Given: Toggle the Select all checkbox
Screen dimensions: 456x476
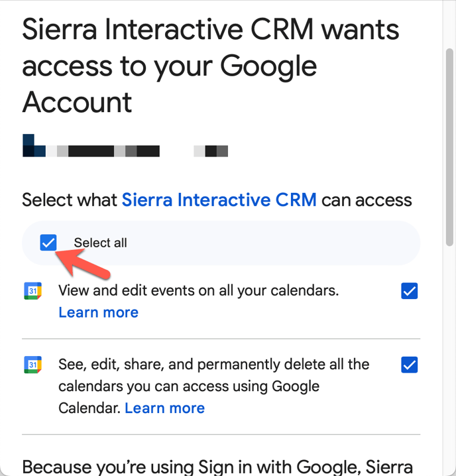Looking at the screenshot, I should pyautogui.click(x=48, y=243).
